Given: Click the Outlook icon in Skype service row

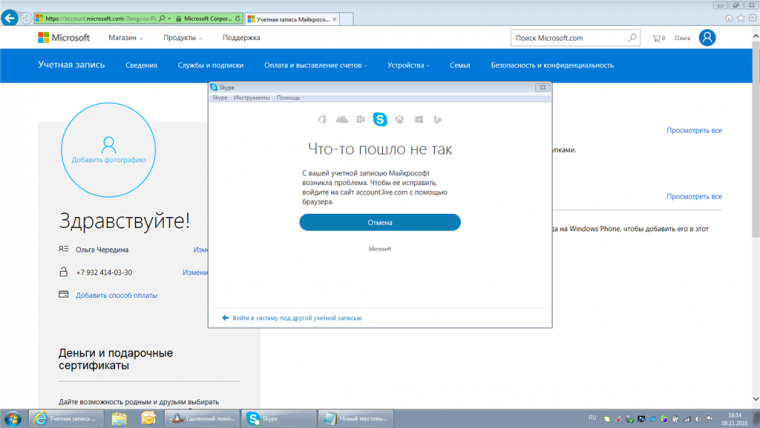Looking at the screenshot, I should click(361, 119).
